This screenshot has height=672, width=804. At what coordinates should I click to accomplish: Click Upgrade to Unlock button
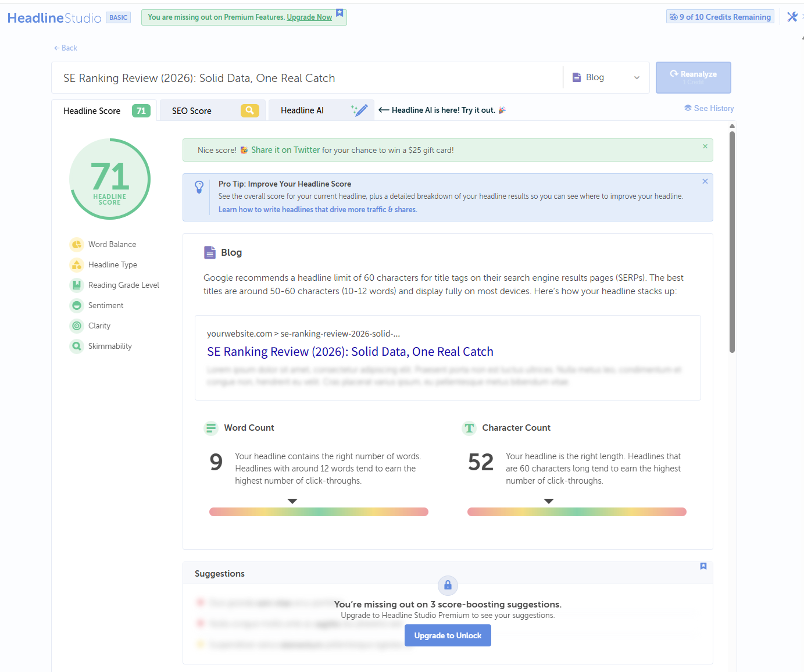click(x=448, y=635)
